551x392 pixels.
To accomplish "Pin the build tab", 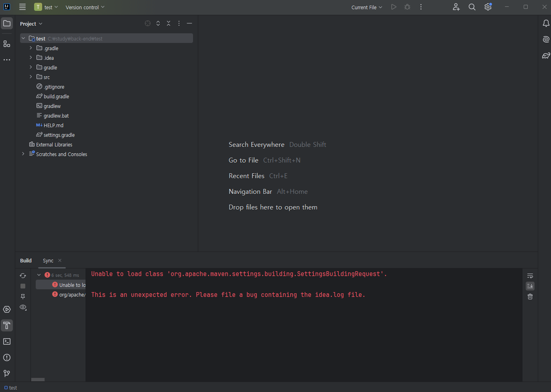I will tap(23, 297).
